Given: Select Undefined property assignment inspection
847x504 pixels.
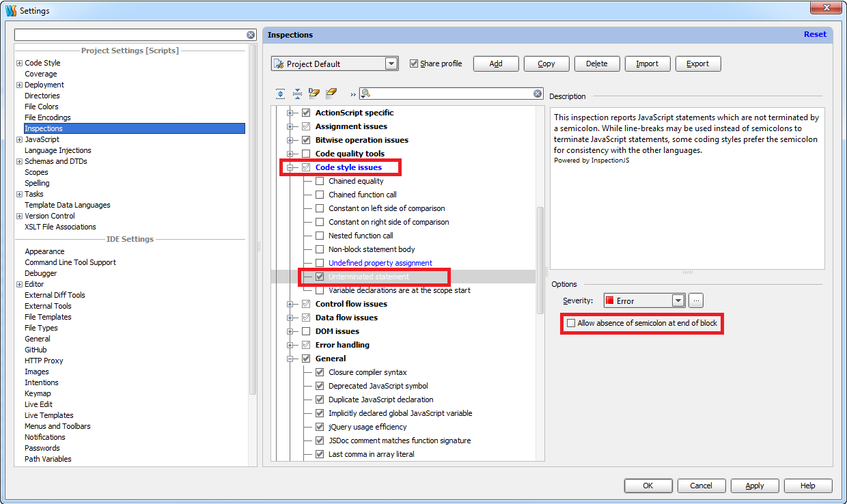Looking at the screenshot, I should click(x=380, y=263).
